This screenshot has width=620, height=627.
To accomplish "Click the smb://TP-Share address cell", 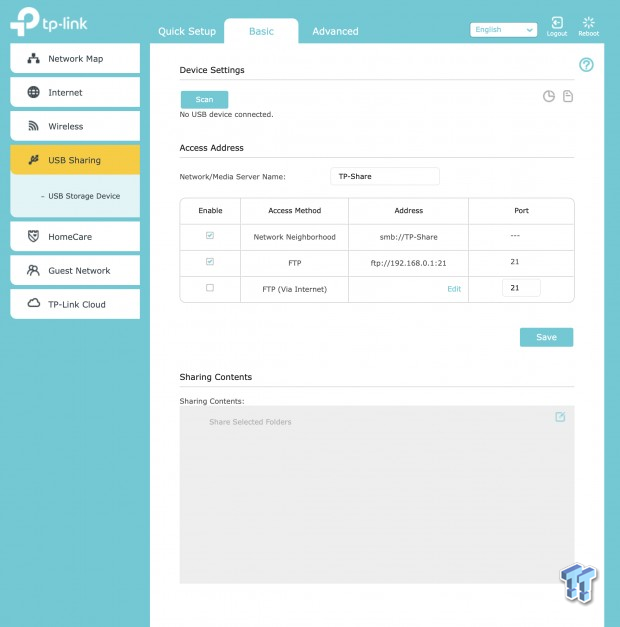I will (408, 237).
